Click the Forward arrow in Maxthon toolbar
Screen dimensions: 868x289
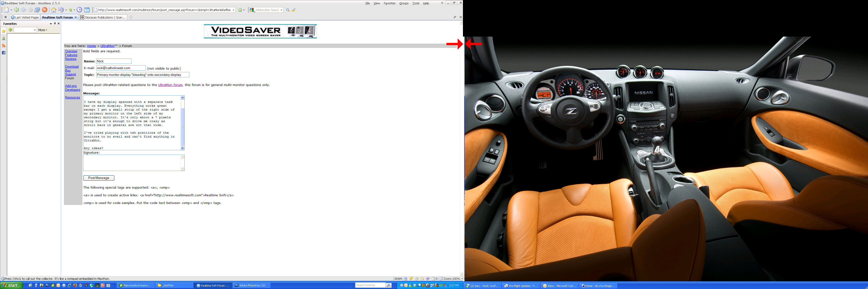click(23, 10)
